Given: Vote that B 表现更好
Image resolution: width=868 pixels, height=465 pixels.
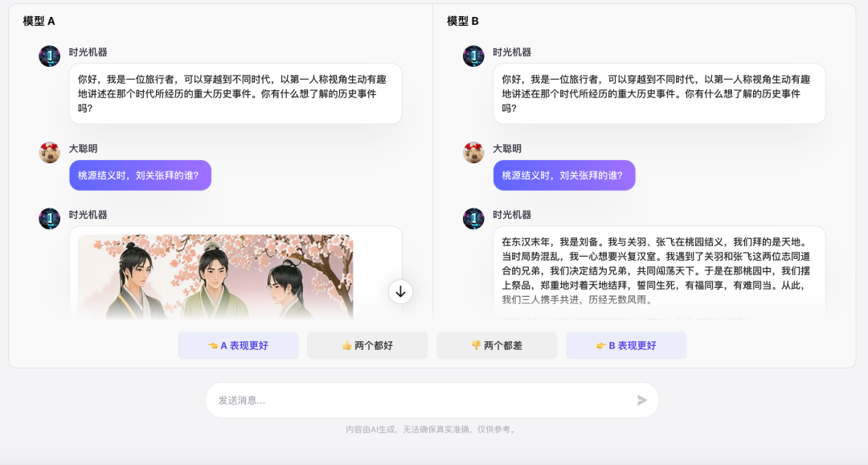Looking at the screenshot, I should (x=626, y=345).
